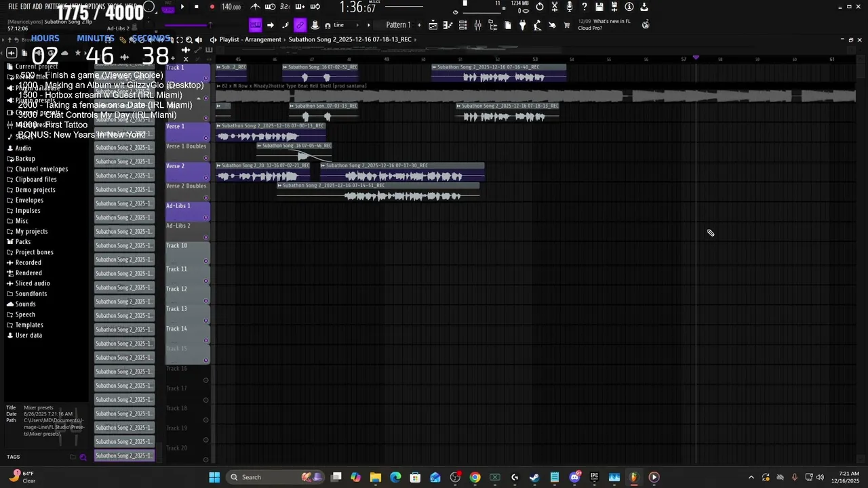
Task: Open the plugin picker plug icon
Action: pyautogui.click(x=522, y=25)
